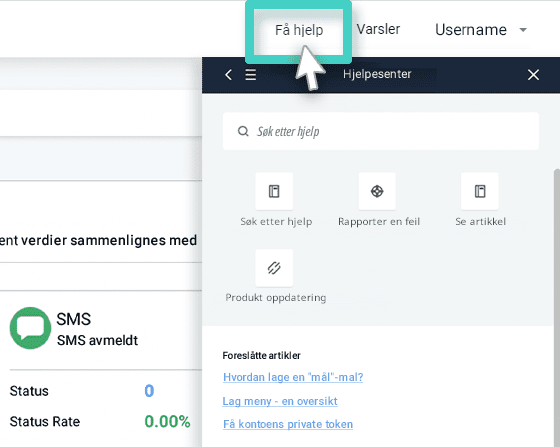The height and width of the screenshot is (447, 560).
Task: Click the Hjelpesenter panel scrollbar
Action: click(557, 307)
